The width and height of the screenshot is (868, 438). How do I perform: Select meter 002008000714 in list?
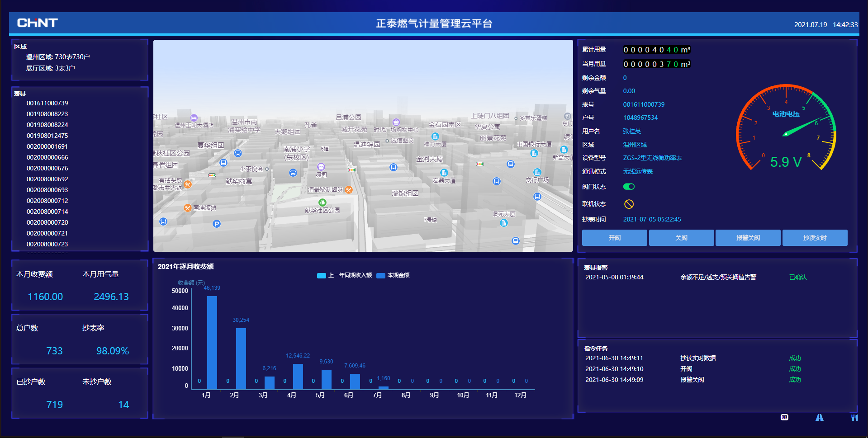47,212
